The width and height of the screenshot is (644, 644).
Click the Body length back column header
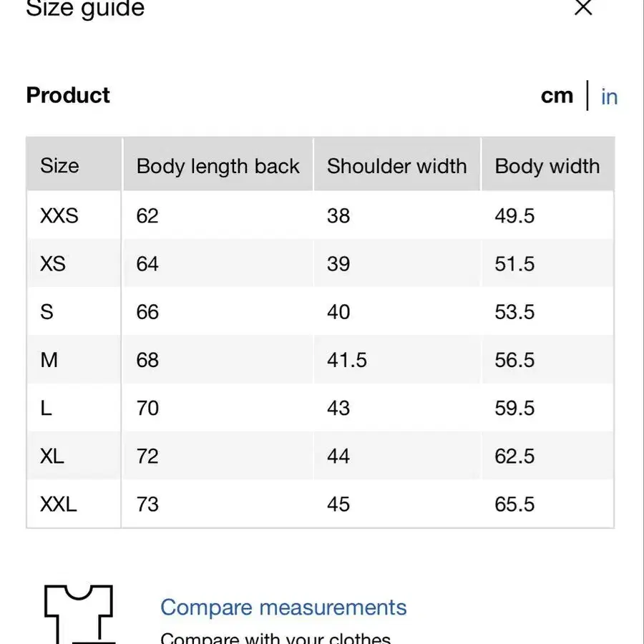tap(218, 166)
